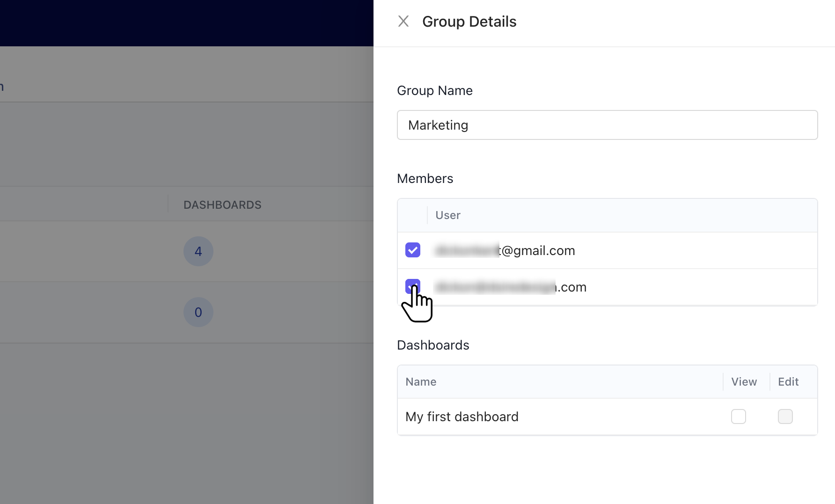
Task: Click the DASHBOARDS column header in background table
Action: click(222, 205)
